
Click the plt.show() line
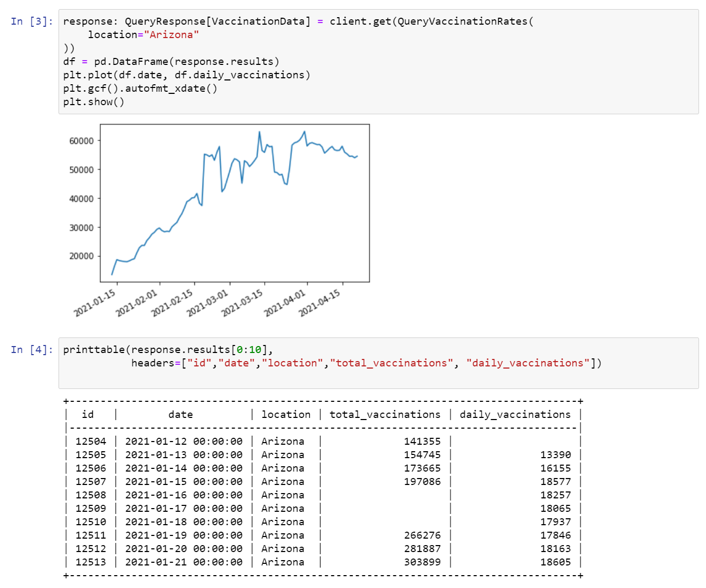(94, 102)
